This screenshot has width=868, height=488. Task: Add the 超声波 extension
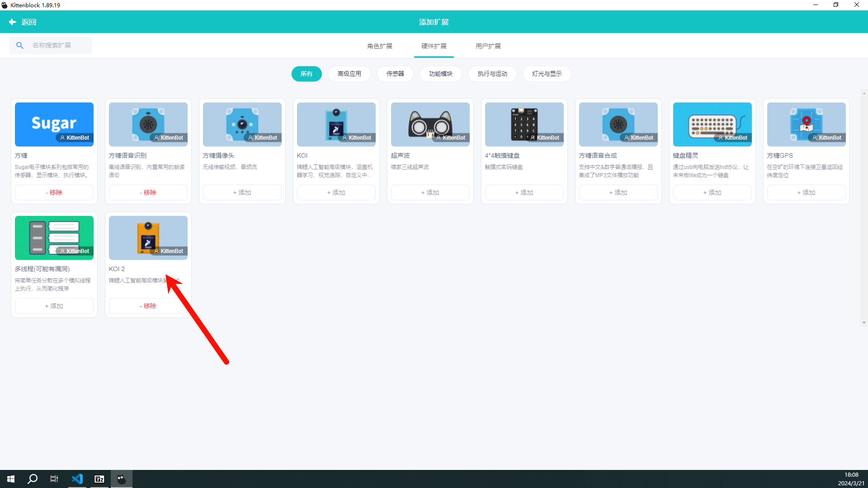click(x=430, y=192)
